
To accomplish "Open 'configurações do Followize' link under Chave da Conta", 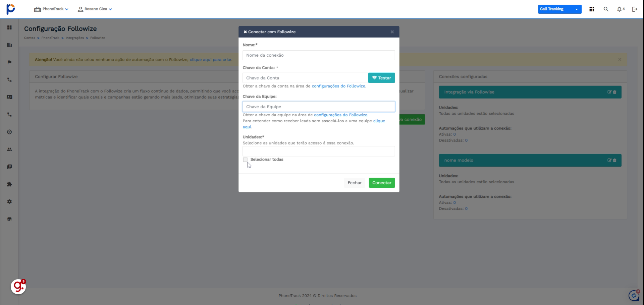I will (338, 86).
